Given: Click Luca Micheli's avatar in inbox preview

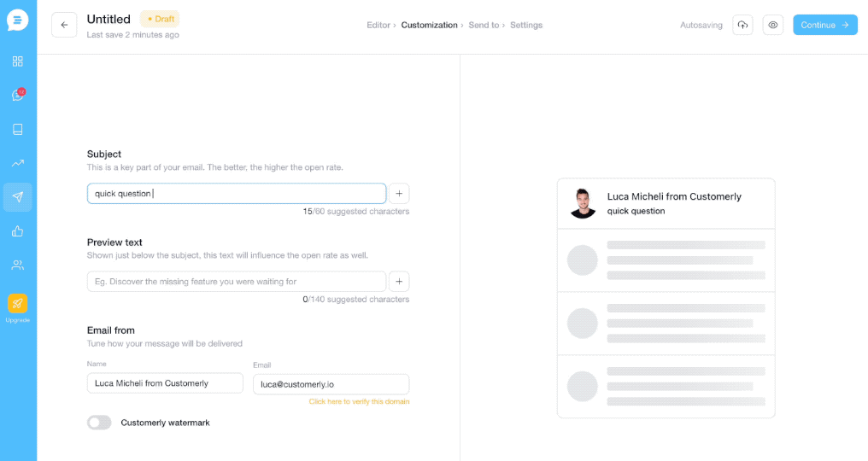Looking at the screenshot, I should [x=583, y=203].
